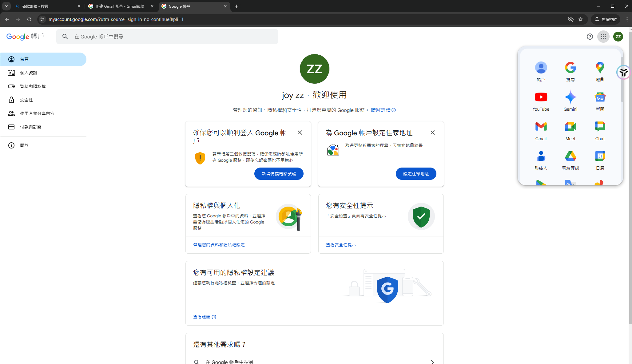
Task: Click the home address map icon
Action: [333, 150]
